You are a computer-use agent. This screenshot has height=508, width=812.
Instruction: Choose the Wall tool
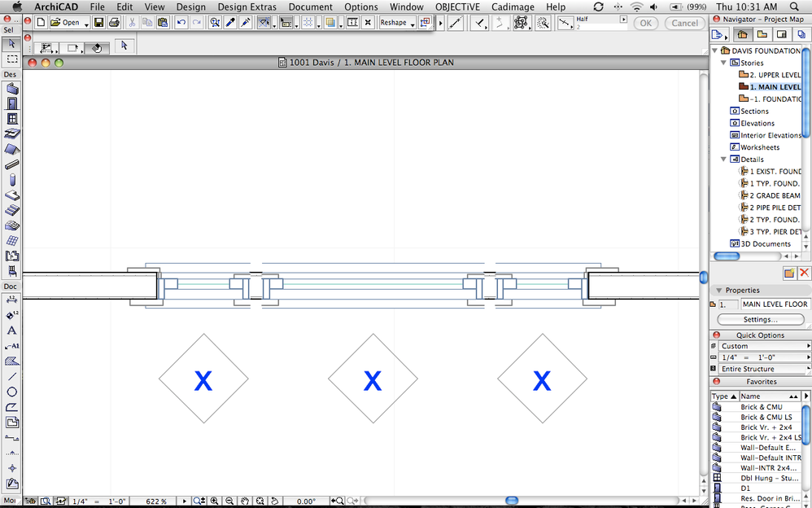pyautogui.click(x=12, y=89)
